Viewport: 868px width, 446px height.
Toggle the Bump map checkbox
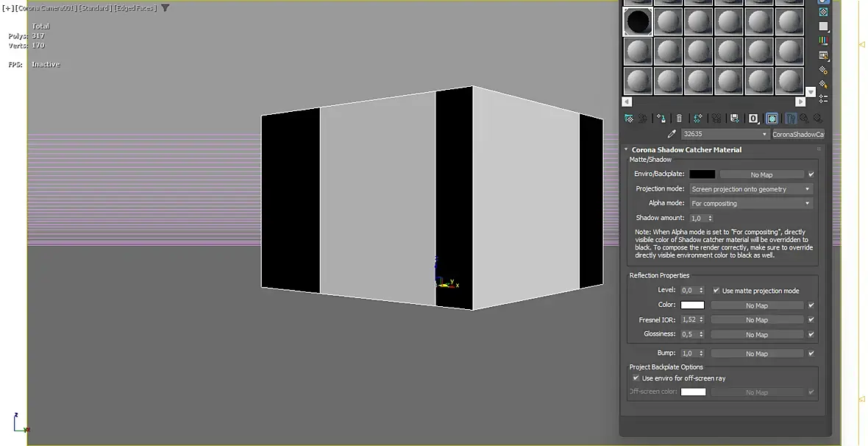(x=811, y=353)
